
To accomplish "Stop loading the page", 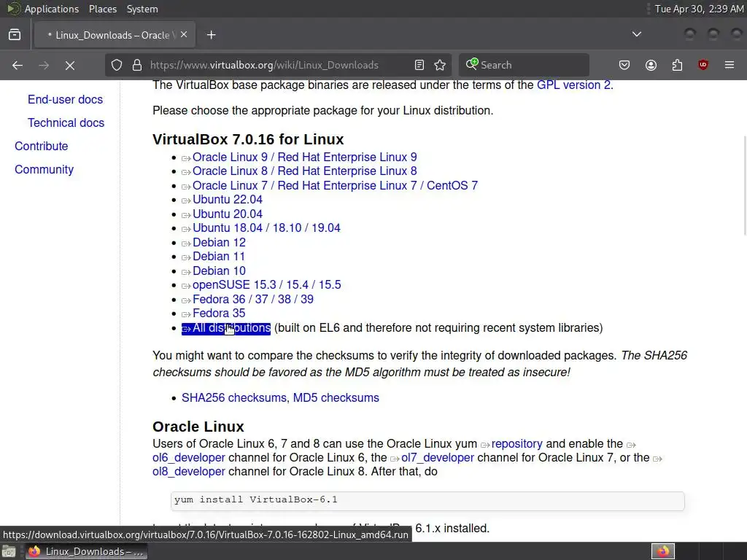I will coord(70,65).
